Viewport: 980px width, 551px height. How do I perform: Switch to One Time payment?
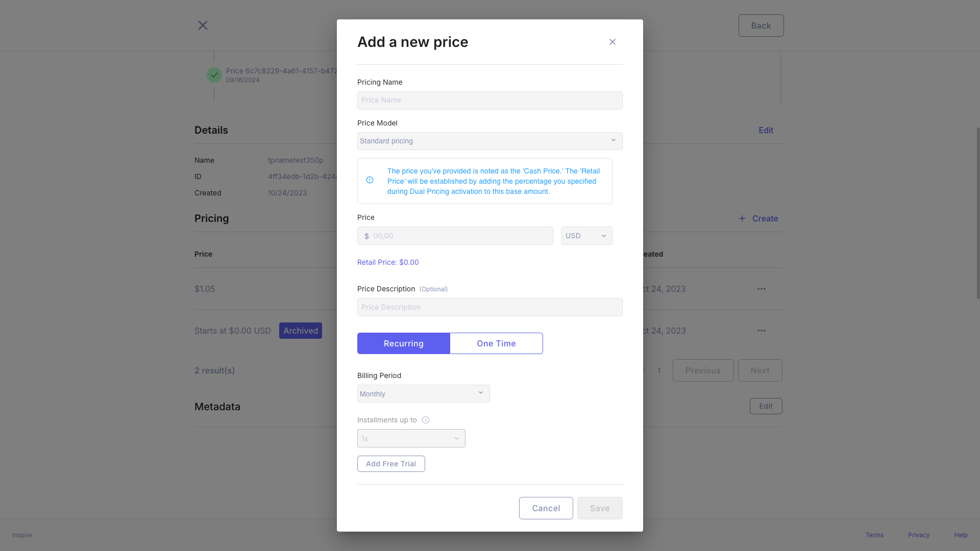pyautogui.click(x=496, y=343)
